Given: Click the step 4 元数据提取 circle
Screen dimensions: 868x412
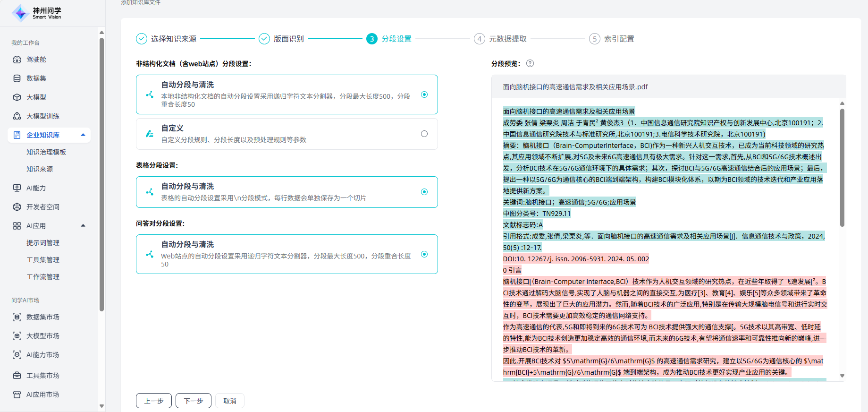Looking at the screenshot, I should click(x=480, y=39).
